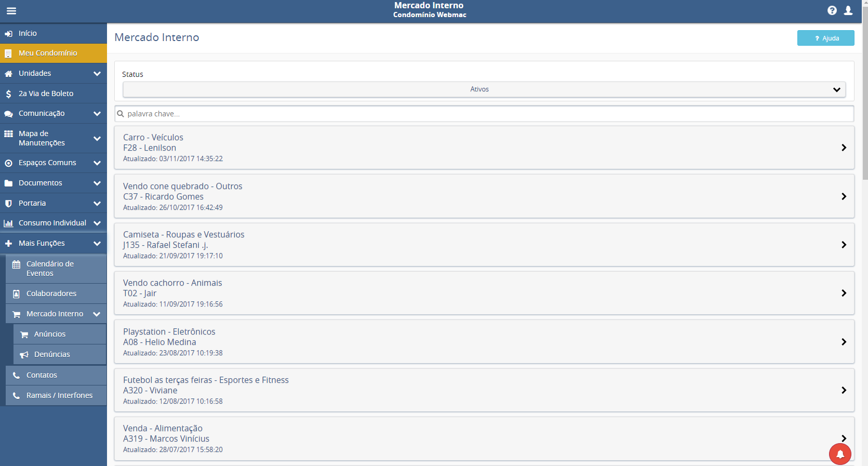
Task: Open Anúncios submenu item
Action: (x=60, y=334)
